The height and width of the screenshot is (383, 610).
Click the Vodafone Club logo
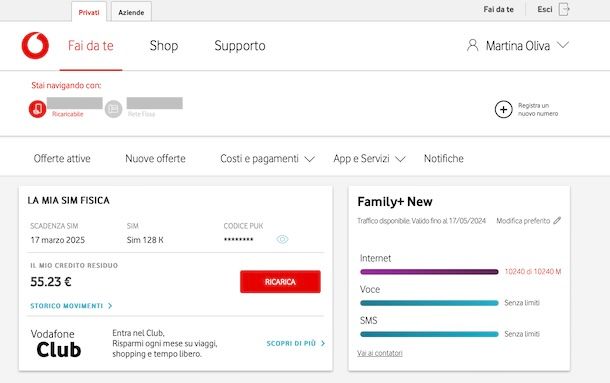coord(56,343)
